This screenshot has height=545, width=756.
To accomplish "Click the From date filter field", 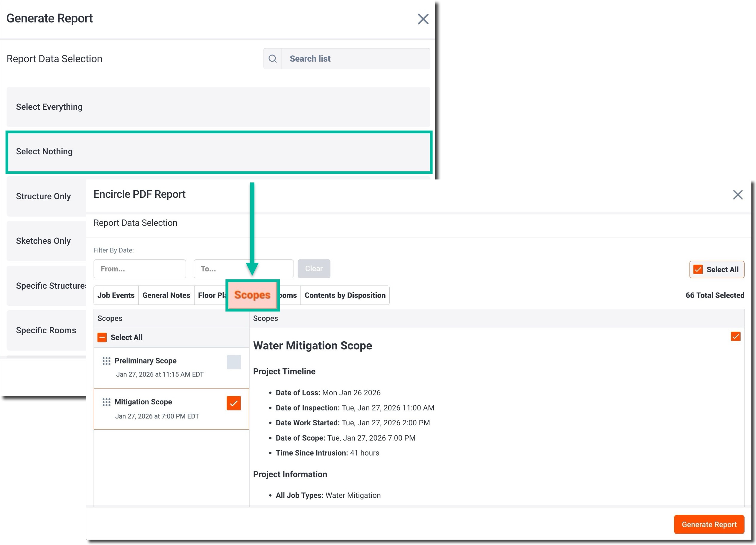I will 140,269.
